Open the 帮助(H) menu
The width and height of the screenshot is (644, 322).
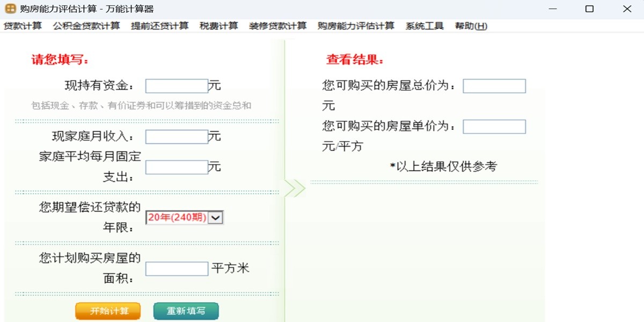pos(471,26)
